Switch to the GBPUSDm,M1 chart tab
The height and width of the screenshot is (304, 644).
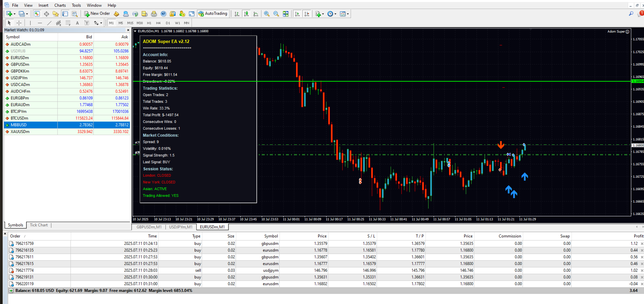149,227
